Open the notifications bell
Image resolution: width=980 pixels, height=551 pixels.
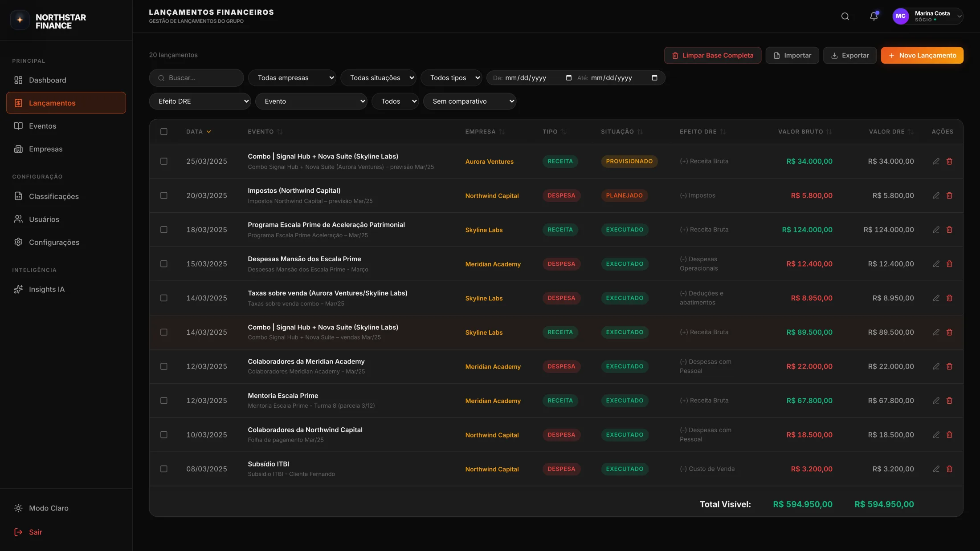tap(874, 16)
